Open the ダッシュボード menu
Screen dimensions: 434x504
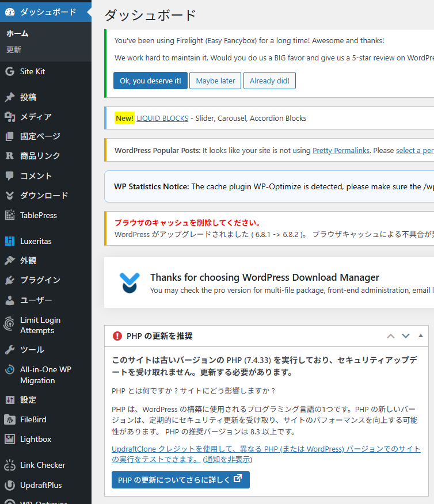45,12
